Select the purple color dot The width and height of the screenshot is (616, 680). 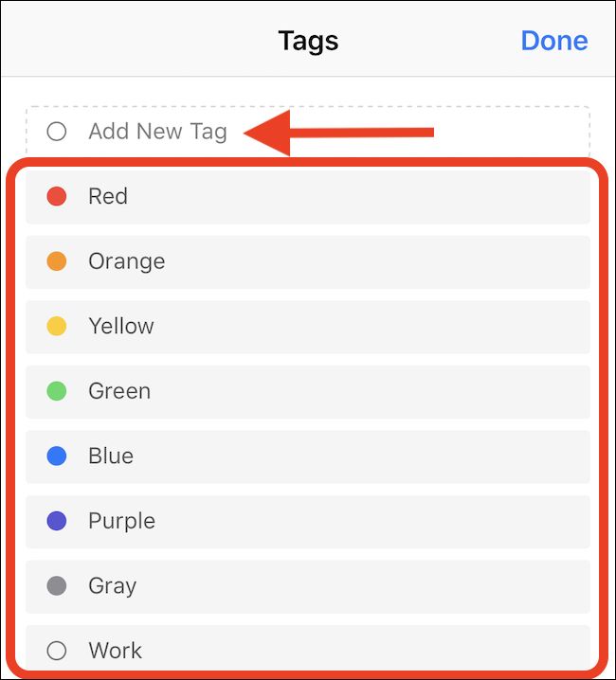pyautogui.click(x=57, y=521)
